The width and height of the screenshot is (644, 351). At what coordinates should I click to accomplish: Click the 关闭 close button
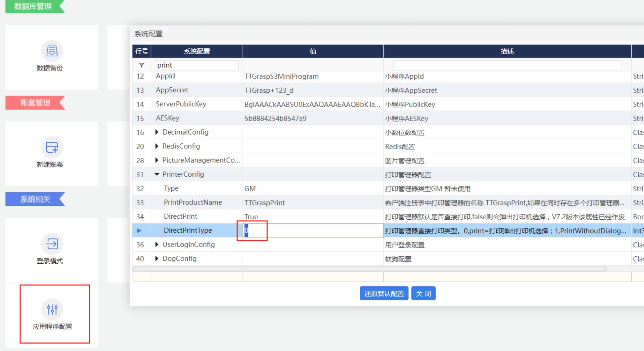[x=423, y=293]
